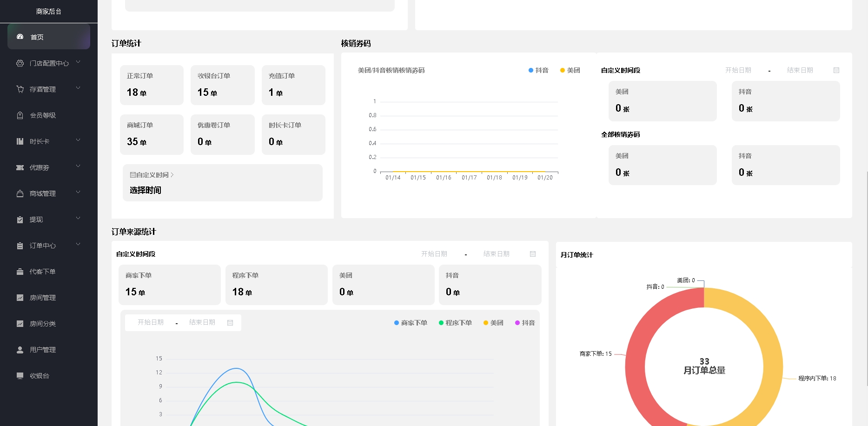Toggle 抖音 legend in 核销券码 chart
The width and height of the screenshot is (868, 426).
(x=538, y=70)
